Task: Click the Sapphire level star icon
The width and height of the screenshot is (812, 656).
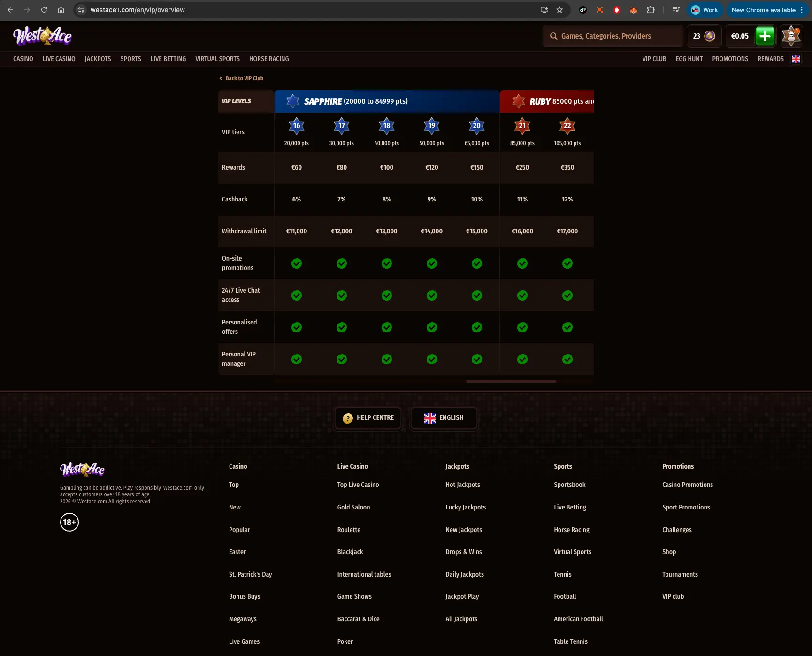Action: 293,101
